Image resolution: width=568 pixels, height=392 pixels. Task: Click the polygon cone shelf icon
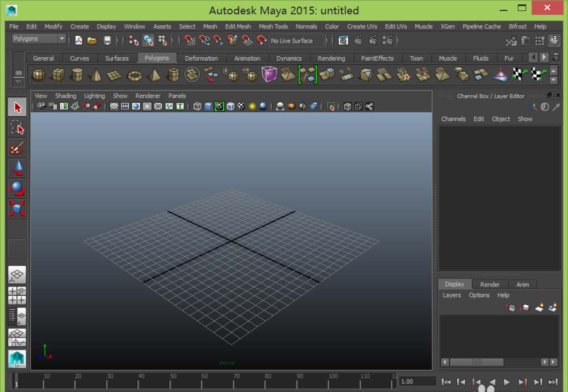click(96, 74)
